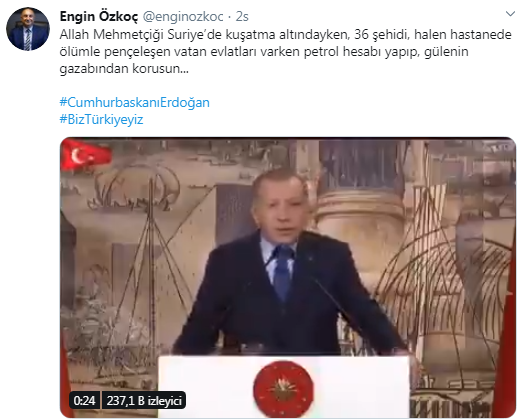Follow the #BizTürkiyeyiz hashtag link
Screen dimensions: 529x420
(x=101, y=119)
